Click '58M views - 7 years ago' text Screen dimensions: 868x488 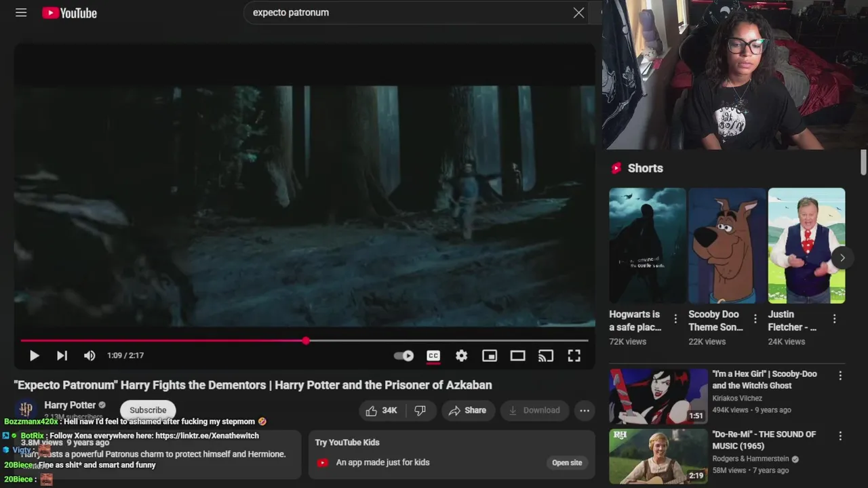pyautogui.click(x=751, y=470)
